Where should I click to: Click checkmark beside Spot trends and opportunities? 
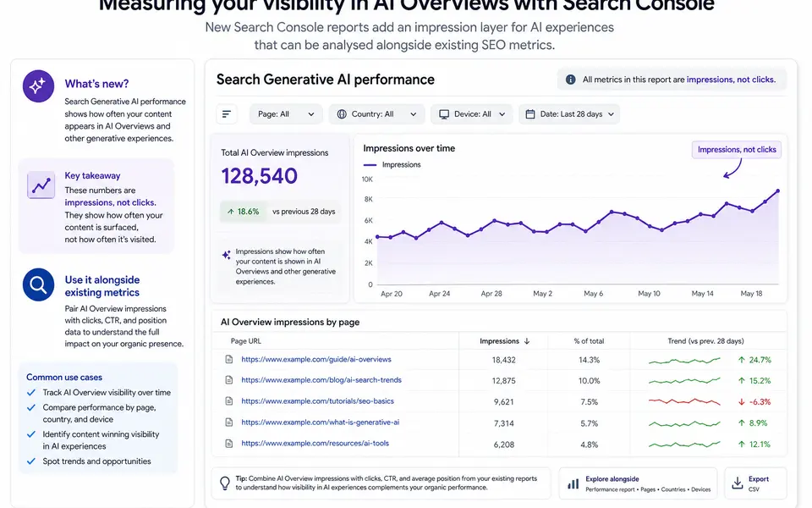[x=31, y=461]
